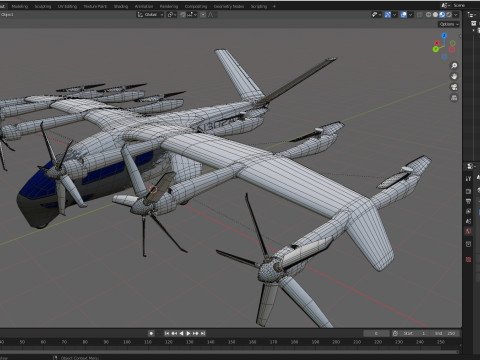Click the End frame 250 field
Viewport: 480px width, 360px height.
445,333
